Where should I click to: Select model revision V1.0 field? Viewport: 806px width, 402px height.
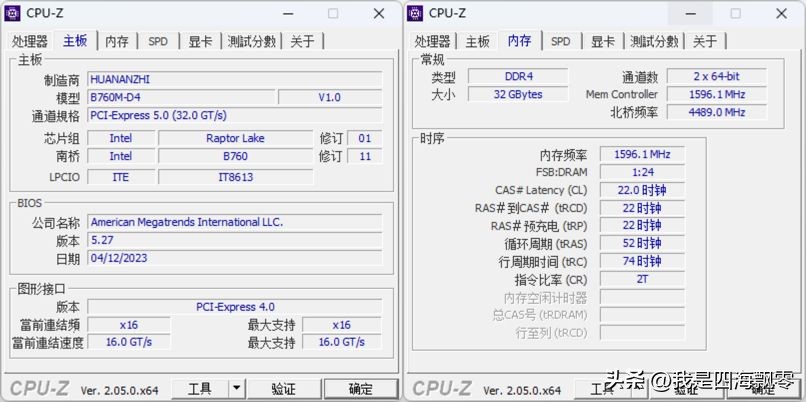(x=330, y=97)
